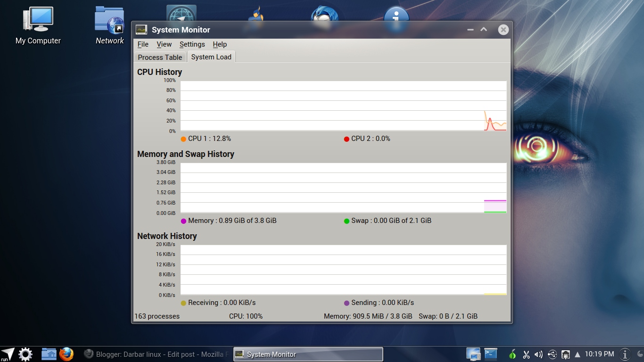Open the Klipper clipboard scissors tray icon

coord(527,354)
